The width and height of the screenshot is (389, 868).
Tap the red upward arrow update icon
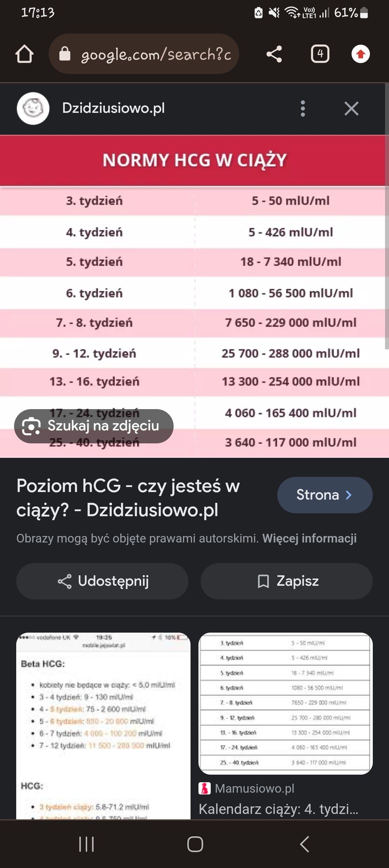361,54
